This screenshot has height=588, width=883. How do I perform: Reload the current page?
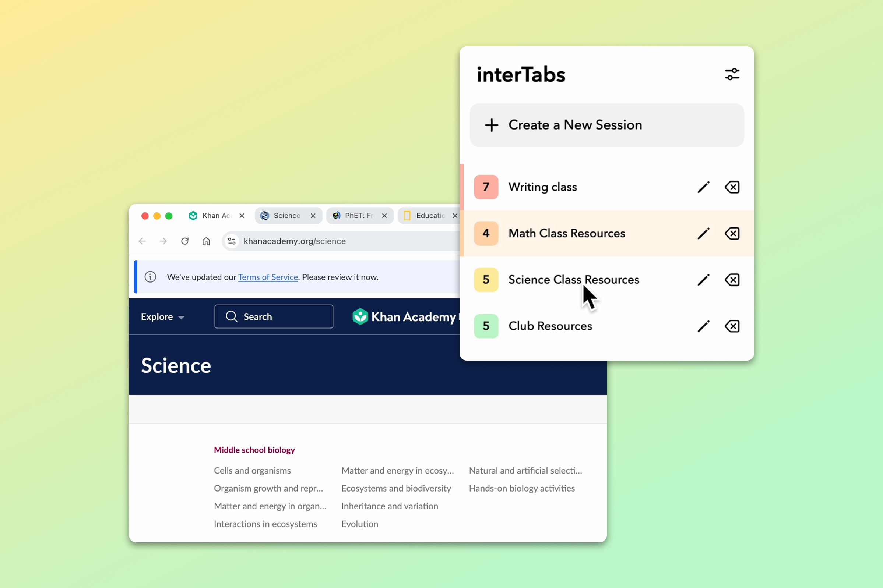(x=184, y=241)
